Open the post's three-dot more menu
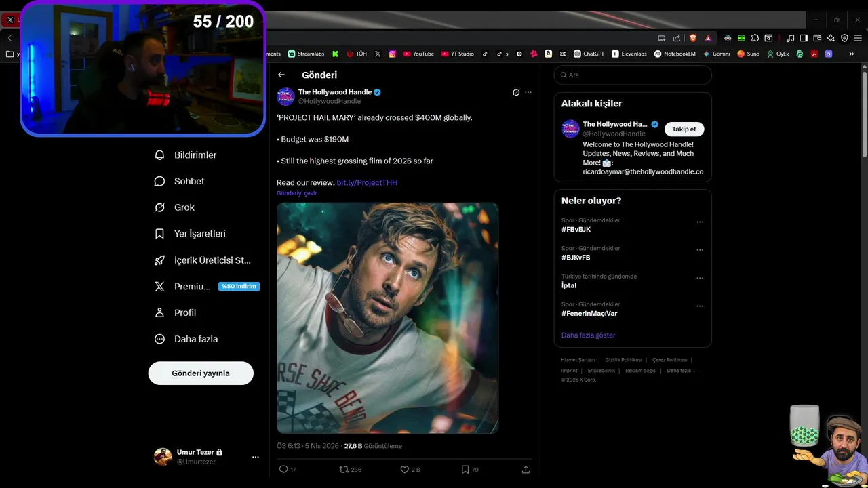This screenshot has height=488, width=868. point(528,92)
